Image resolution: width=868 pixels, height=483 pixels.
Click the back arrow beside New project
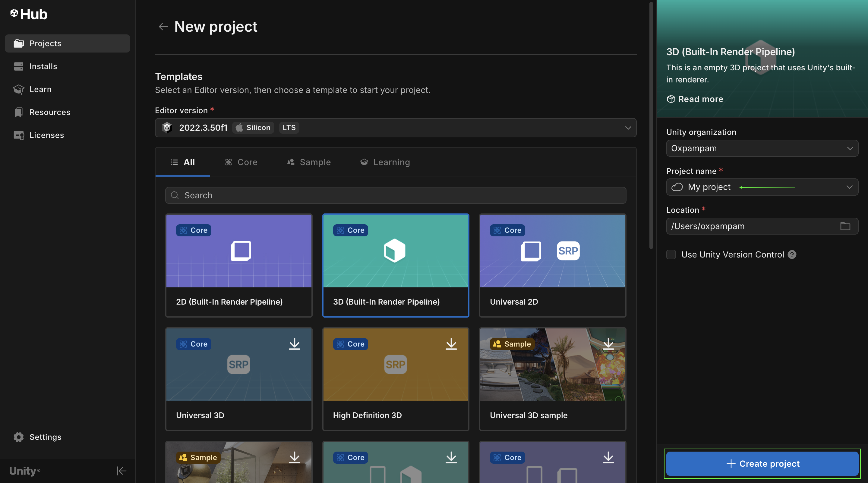click(163, 26)
